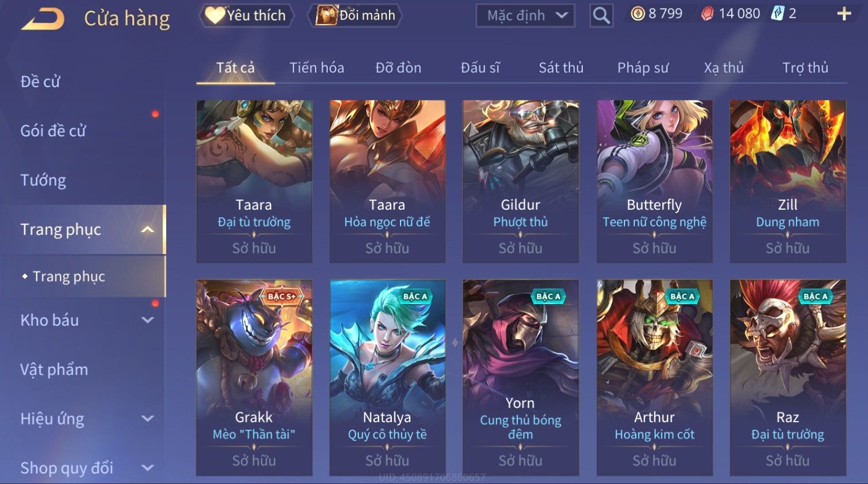Open the Gói đề cử menu
868x484 pixels.
[x=53, y=131]
